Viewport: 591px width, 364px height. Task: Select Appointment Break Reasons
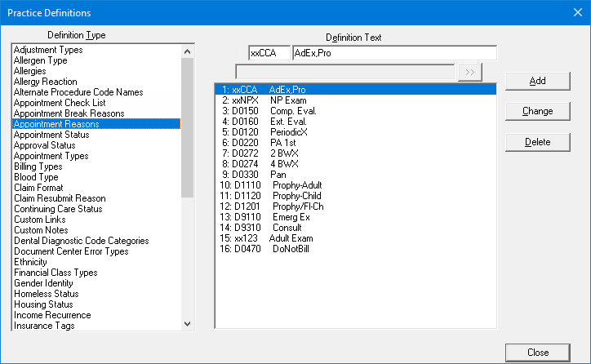pos(96,113)
